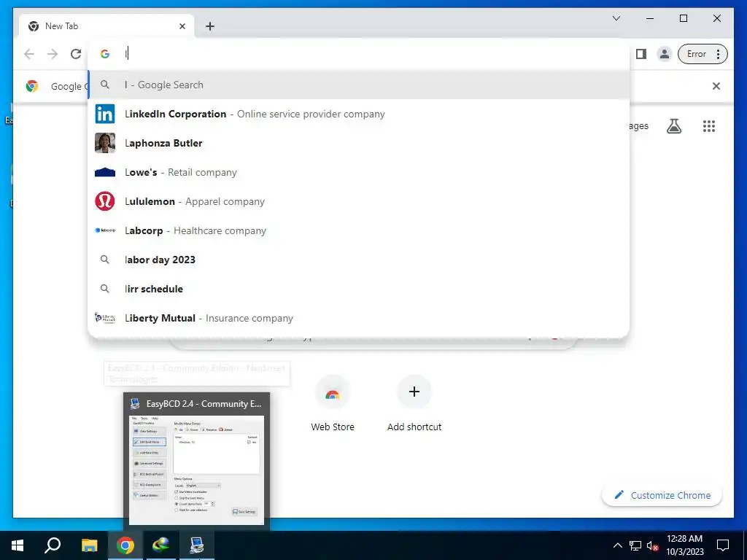Click Customize Chrome button

pyautogui.click(x=662, y=495)
